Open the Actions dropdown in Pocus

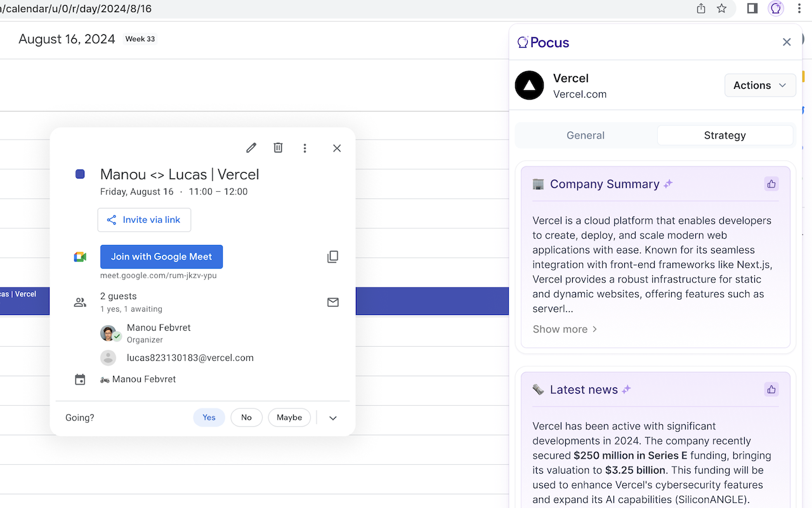point(760,85)
